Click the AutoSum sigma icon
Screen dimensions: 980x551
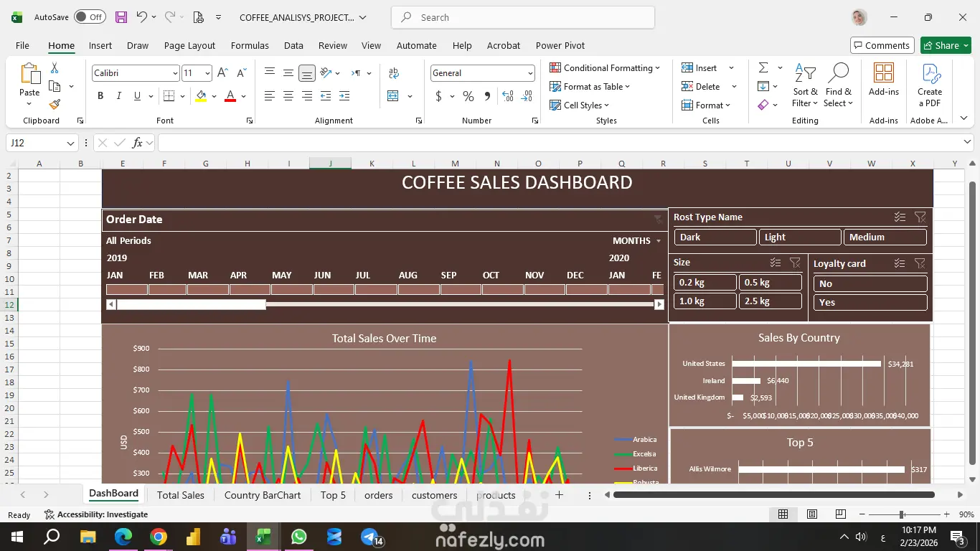(x=763, y=67)
